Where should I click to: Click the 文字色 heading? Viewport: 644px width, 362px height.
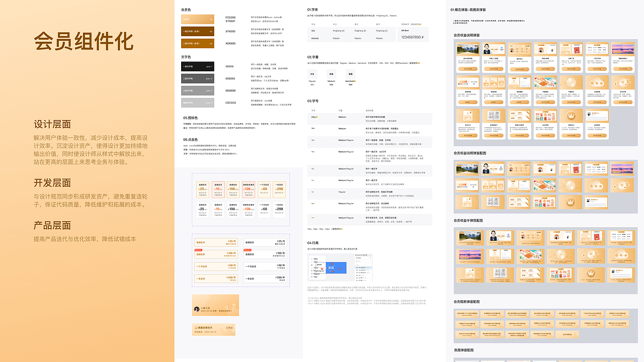[186, 57]
